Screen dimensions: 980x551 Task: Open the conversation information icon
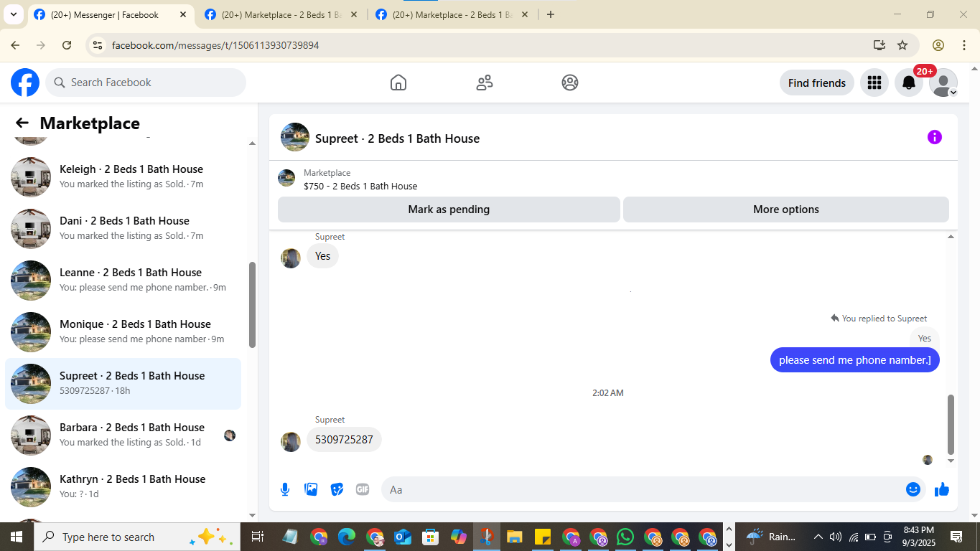click(x=934, y=137)
